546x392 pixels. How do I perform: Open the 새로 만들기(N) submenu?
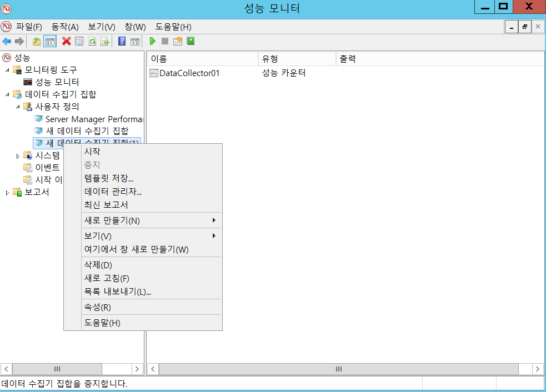(x=151, y=220)
